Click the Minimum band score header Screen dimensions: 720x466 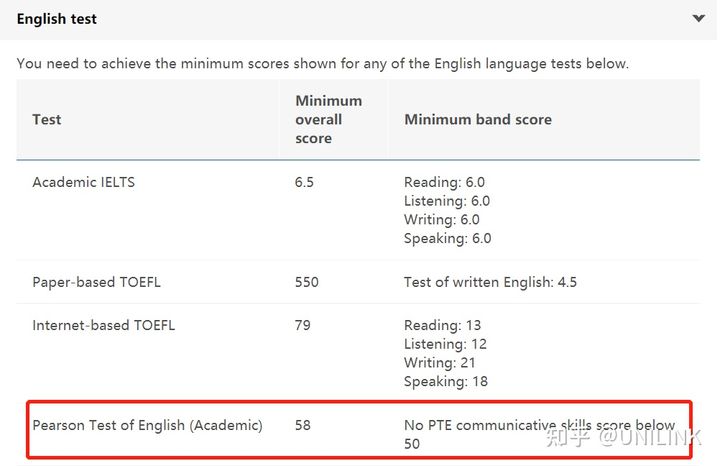pos(477,119)
